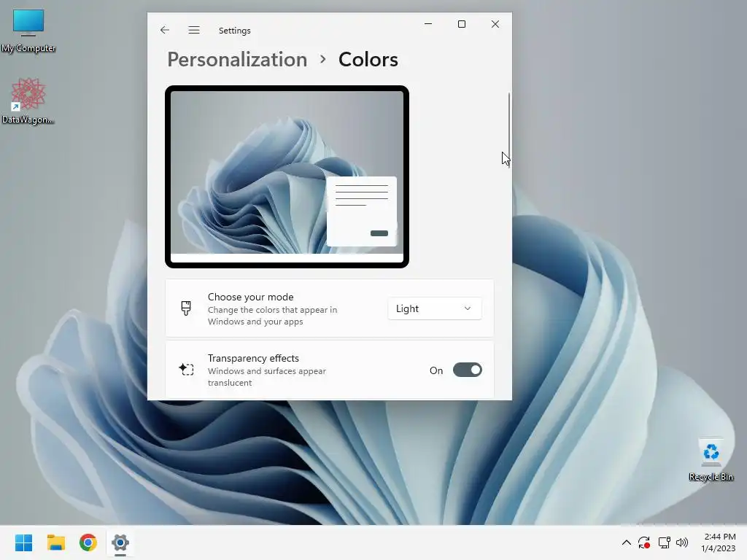Open the Settings hamburger navigation menu
Viewport: 747px width, 560px height.
pyautogui.click(x=194, y=30)
